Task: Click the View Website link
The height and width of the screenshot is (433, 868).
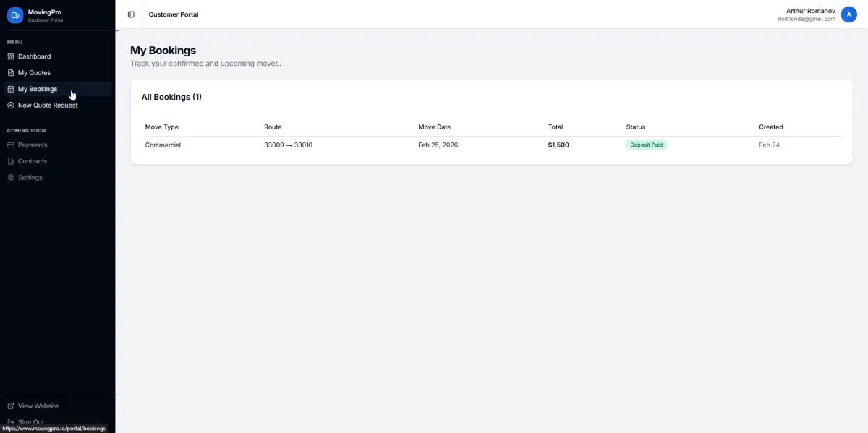Action: click(38, 406)
